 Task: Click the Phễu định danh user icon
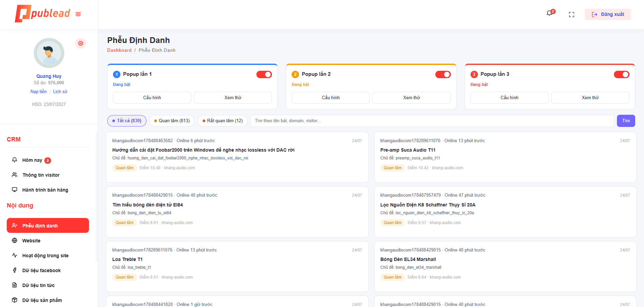pos(15,225)
